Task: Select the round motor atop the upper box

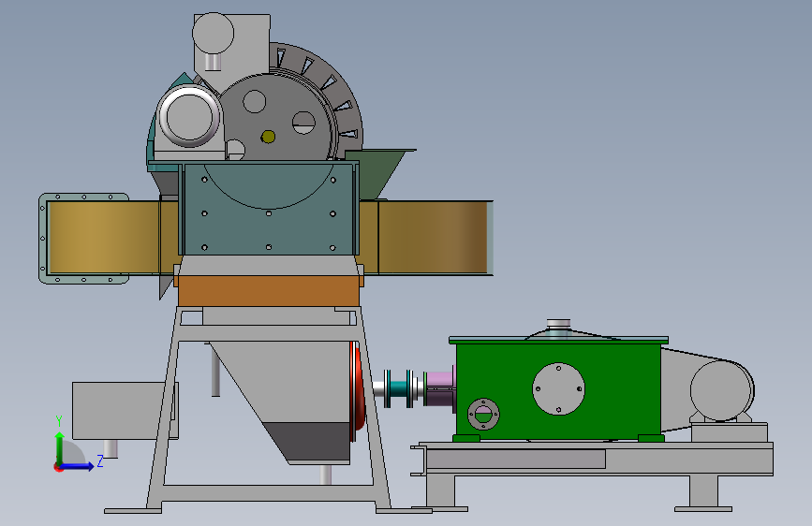Action: click(x=213, y=33)
